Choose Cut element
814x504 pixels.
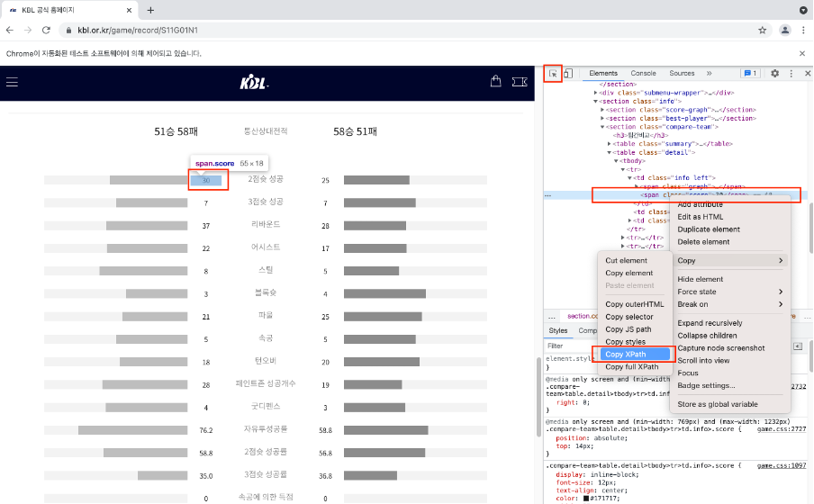point(626,261)
